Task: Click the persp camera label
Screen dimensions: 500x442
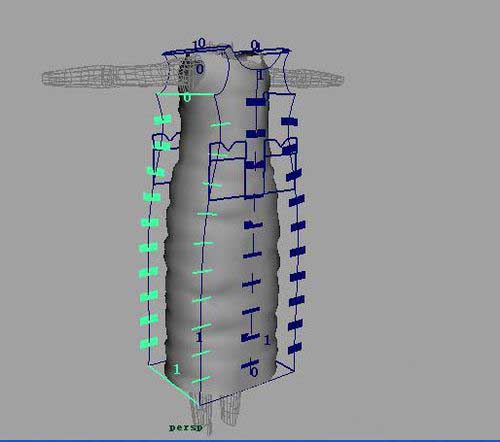Action: tap(186, 428)
